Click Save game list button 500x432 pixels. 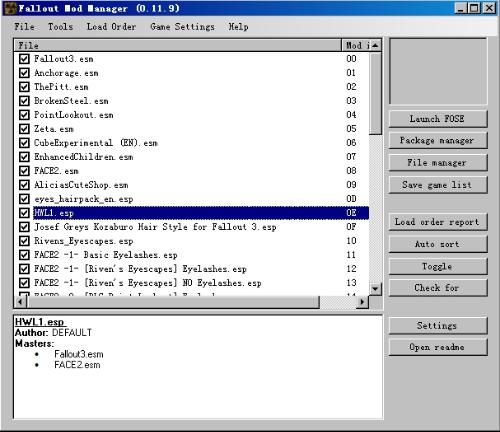438,185
